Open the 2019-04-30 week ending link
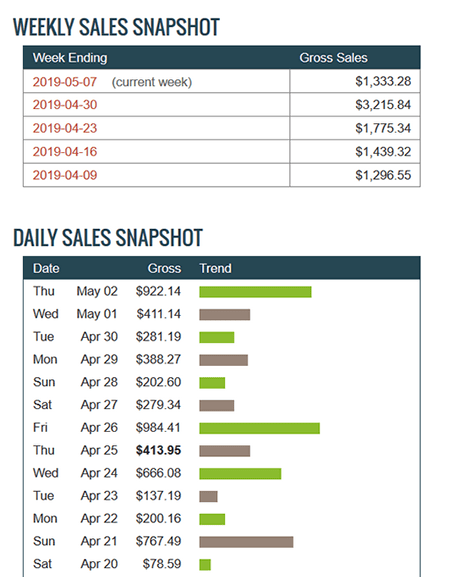This screenshot has width=450, height=577. [x=65, y=105]
